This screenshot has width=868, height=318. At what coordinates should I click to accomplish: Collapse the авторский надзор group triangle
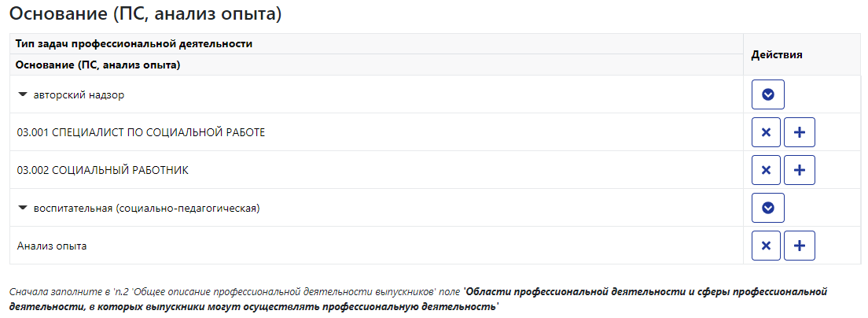pos(22,94)
